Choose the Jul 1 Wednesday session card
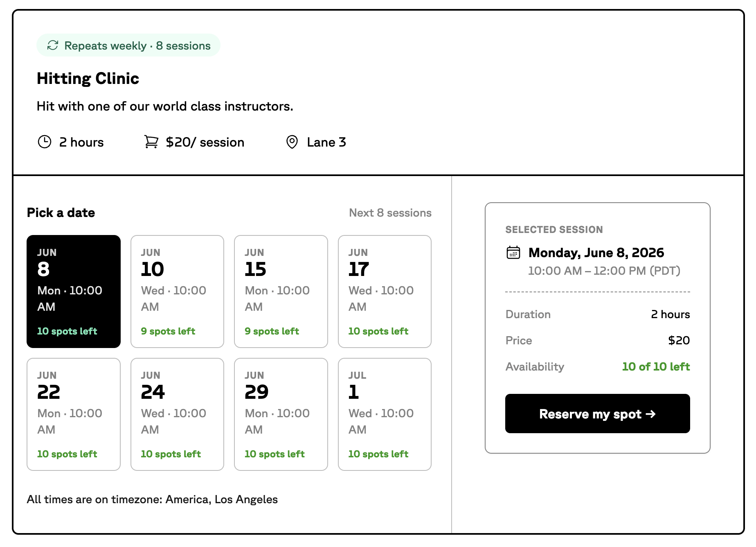756x547 pixels. point(385,414)
